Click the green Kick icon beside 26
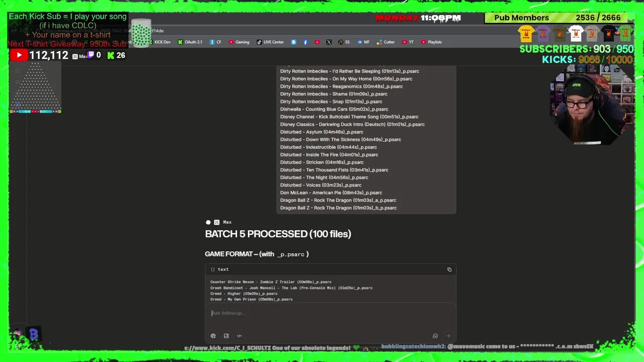The height and width of the screenshot is (362, 644). [111, 55]
